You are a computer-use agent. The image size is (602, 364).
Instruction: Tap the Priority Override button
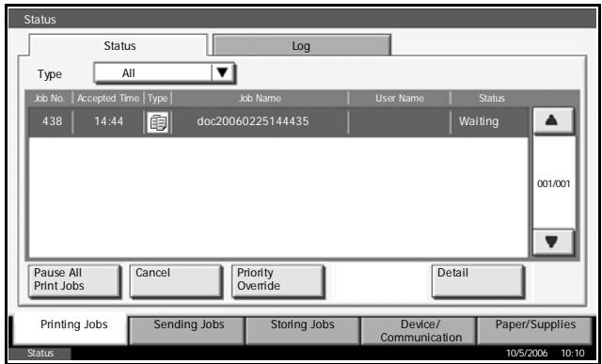(x=277, y=281)
